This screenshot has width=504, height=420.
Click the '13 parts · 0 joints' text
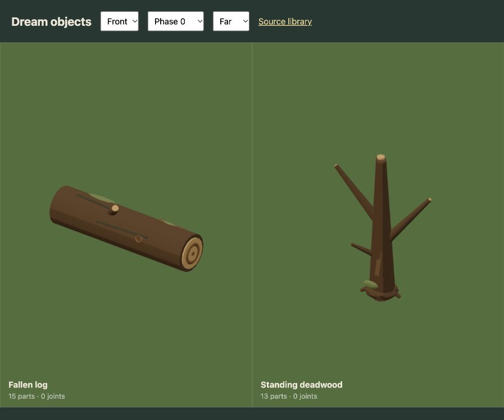tap(289, 396)
